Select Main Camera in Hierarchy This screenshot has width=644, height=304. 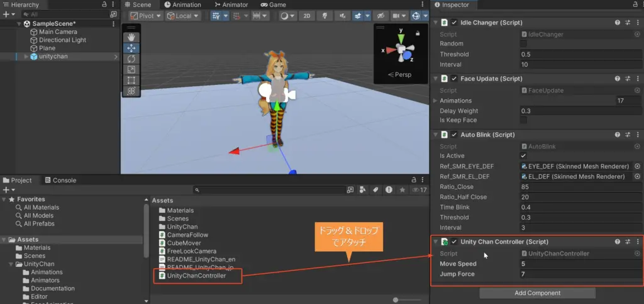(x=58, y=31)
